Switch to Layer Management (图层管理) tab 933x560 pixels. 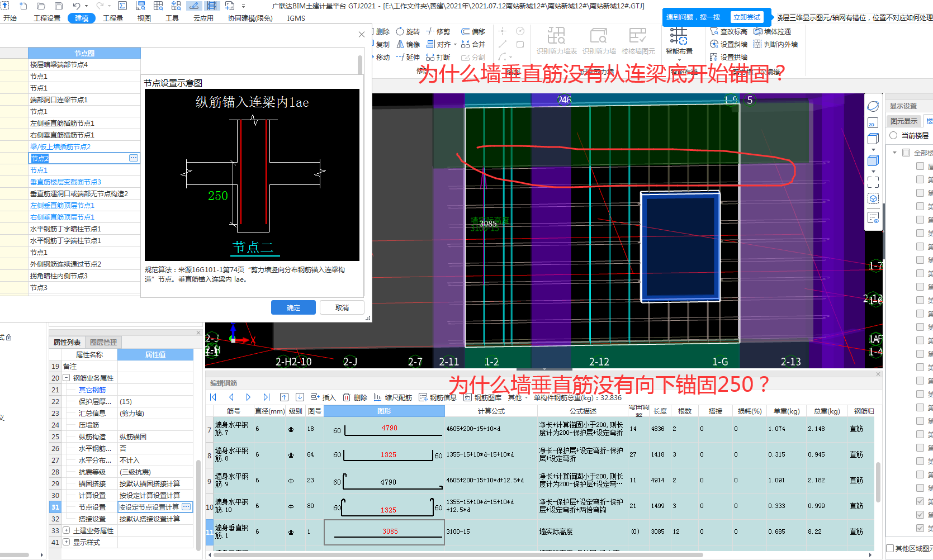pos(103,343)
